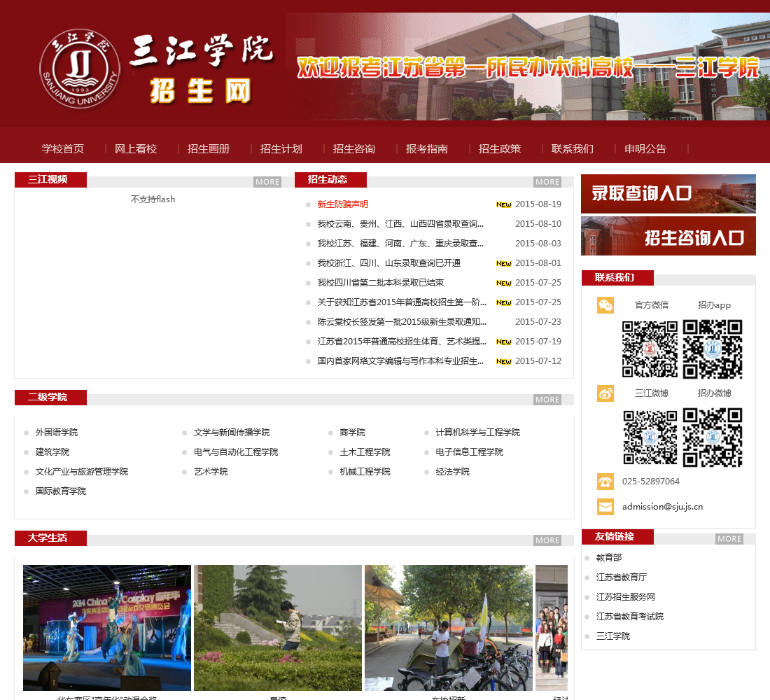
Task: Open photo of student reading outdoors
Action: 278,628
